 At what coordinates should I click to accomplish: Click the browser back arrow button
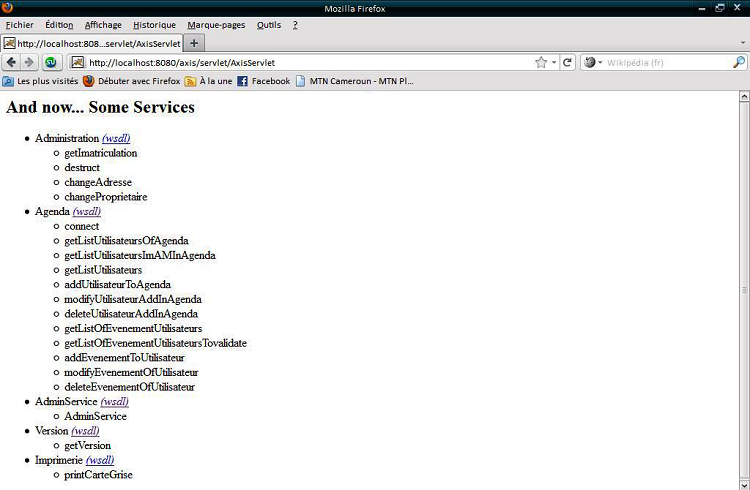click(12, 62)
